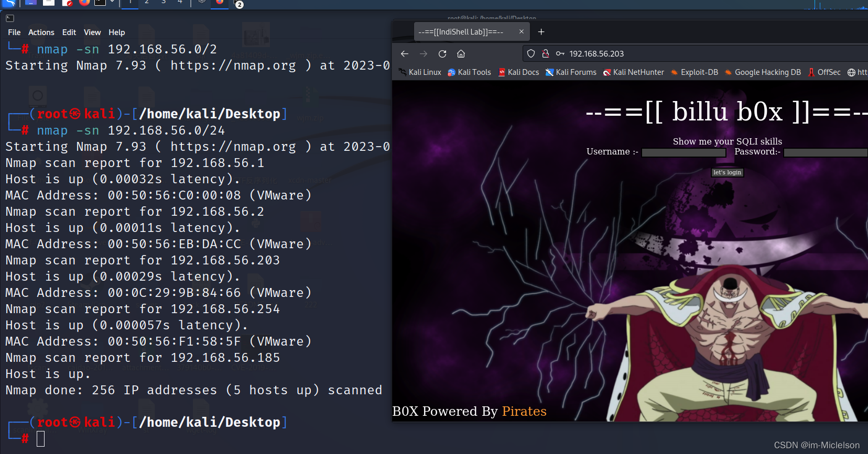This screenshot has width=868, height=454.
Task: Click the Username input field
Action: click(x=683, y=152)
